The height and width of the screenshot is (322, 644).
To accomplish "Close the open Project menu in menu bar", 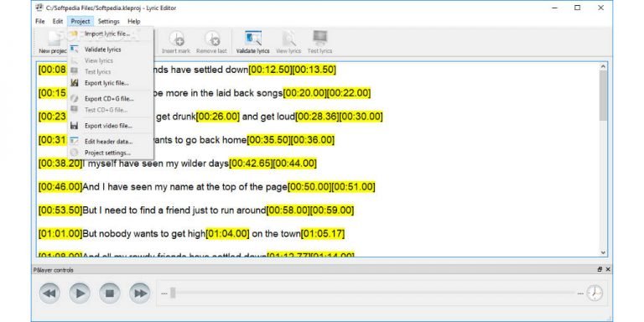I will (x=80, y=21).
